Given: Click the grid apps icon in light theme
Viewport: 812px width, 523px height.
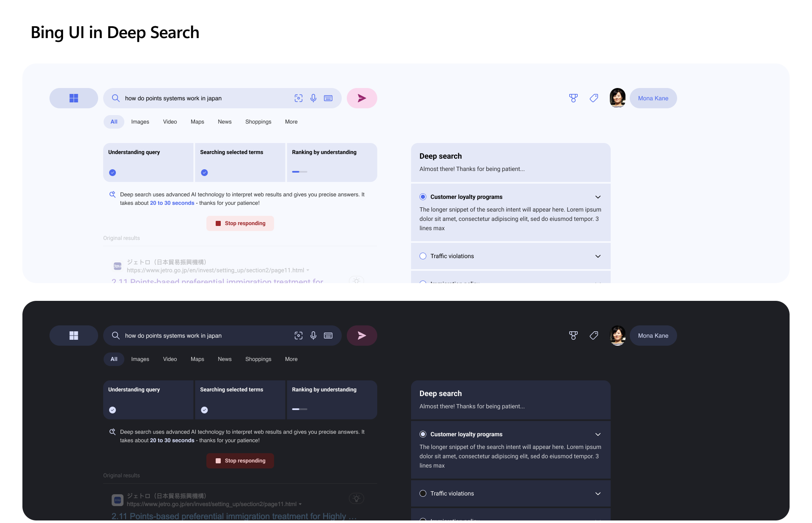Looking at the screenshot, I should click(x=74, y=98).
